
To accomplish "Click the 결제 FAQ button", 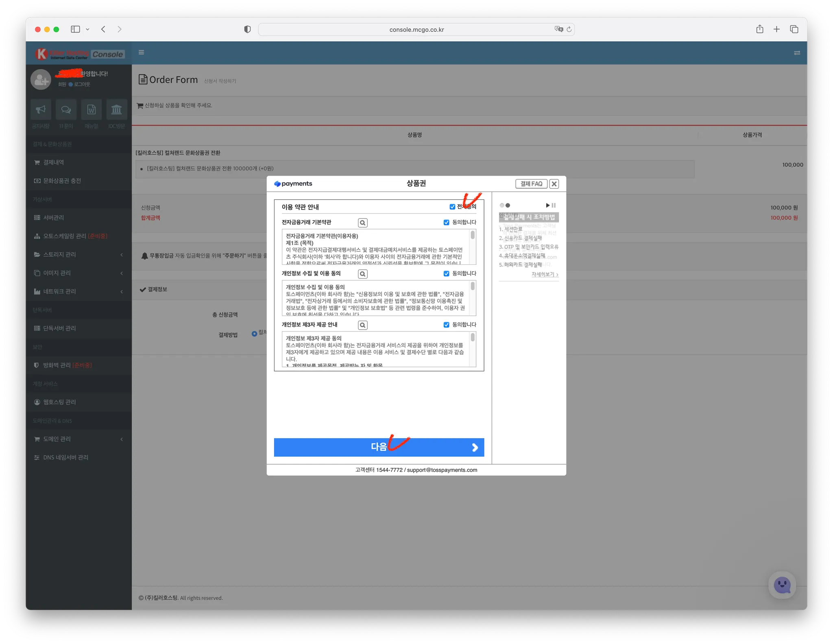I will [531, 184].
